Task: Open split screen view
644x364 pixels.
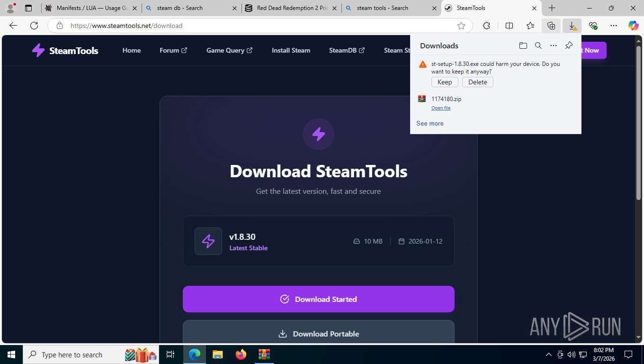Action: pos(509,26)
